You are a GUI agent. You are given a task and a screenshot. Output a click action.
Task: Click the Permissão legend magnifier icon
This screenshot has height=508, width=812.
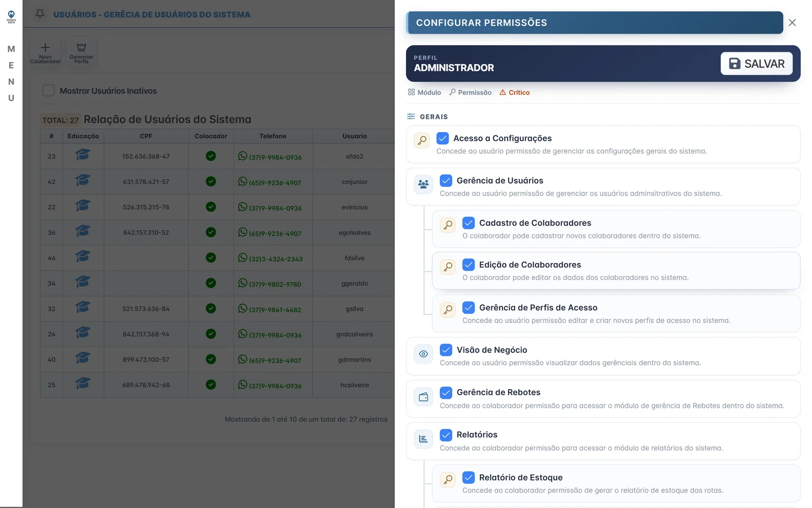coord(452,92)
